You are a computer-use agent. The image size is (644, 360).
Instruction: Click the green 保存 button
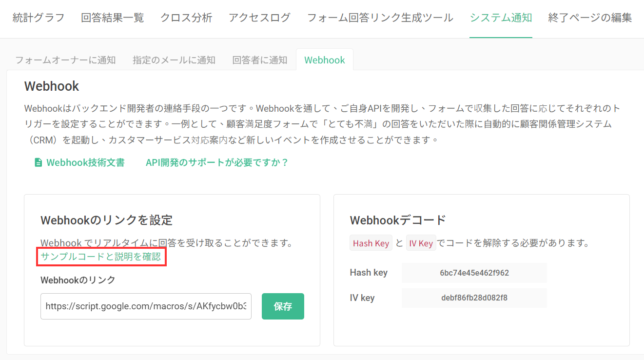pyautogui.click(x=283, y=306)
